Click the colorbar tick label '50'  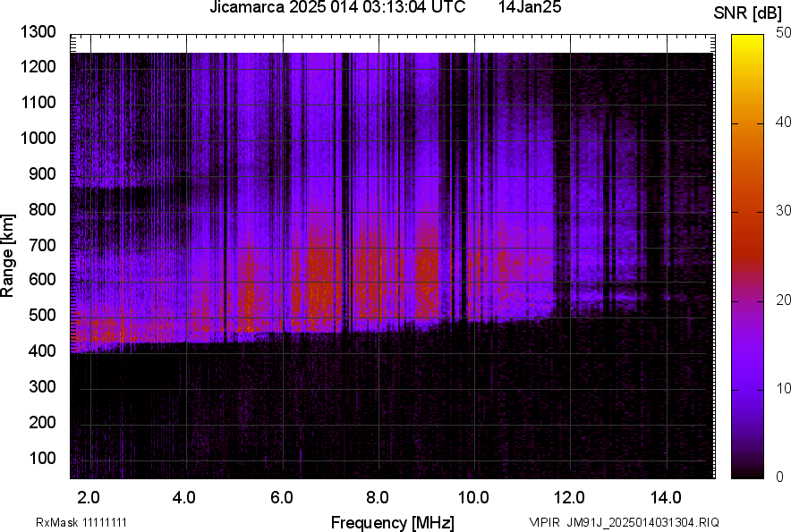783,33
